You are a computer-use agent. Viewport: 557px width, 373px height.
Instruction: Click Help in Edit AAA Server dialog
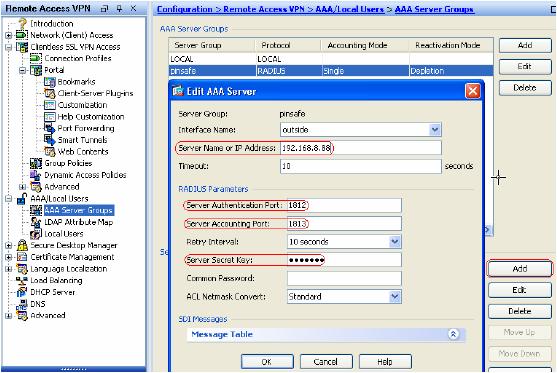(385, 362)
